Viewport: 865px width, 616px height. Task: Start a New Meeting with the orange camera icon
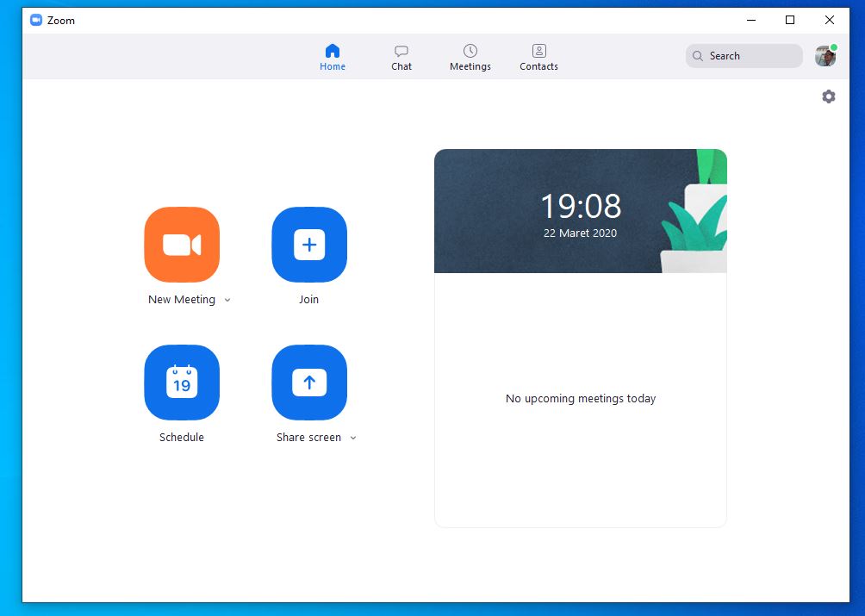click(x=182, y=245)
